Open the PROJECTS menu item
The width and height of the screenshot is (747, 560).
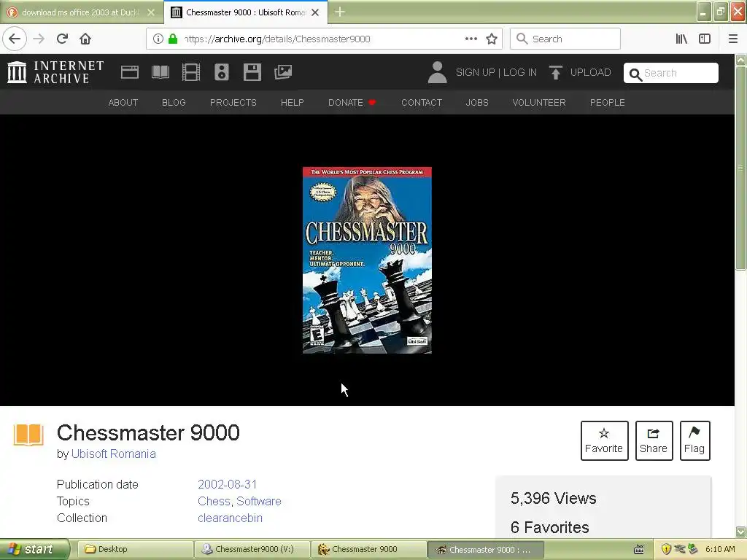[233, 102]
